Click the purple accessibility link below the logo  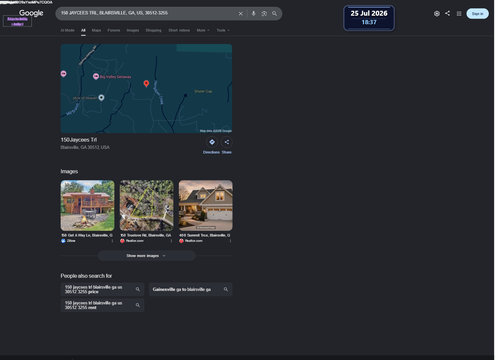coord(17,21)
